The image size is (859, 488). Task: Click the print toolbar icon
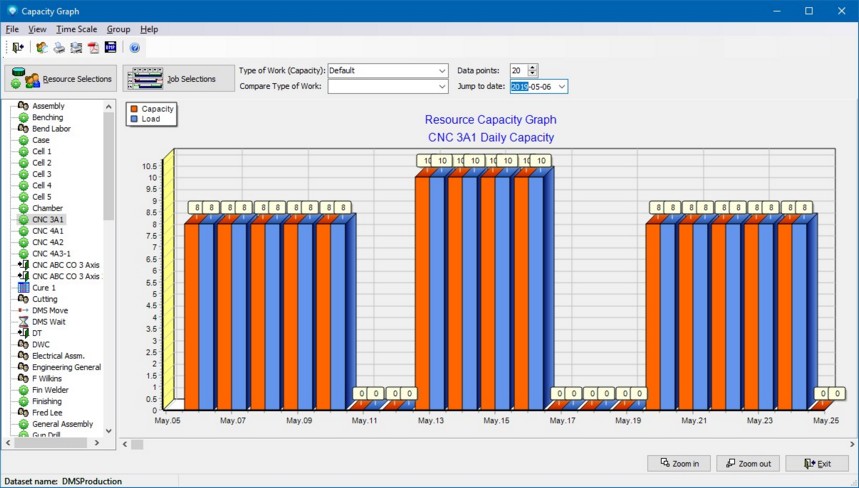(59, 48)
